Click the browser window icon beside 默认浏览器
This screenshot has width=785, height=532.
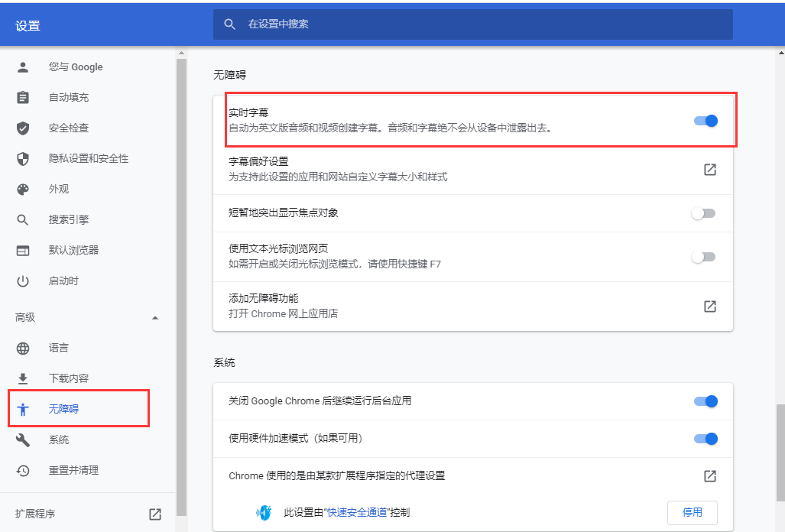(x=22, y=250)
